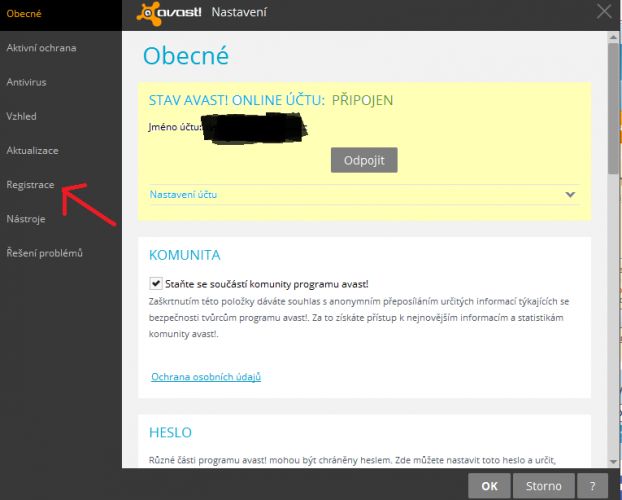Open the Obecné settings section
Screen dimensions: 622x500
(24, 13)
